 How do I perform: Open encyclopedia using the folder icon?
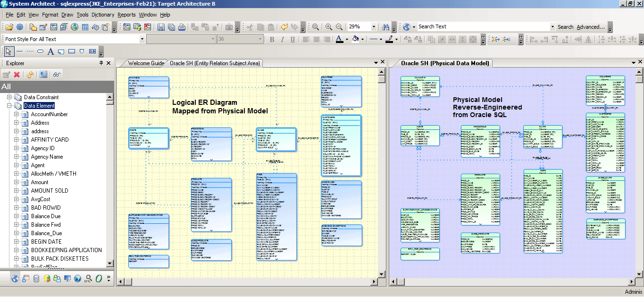9,27
